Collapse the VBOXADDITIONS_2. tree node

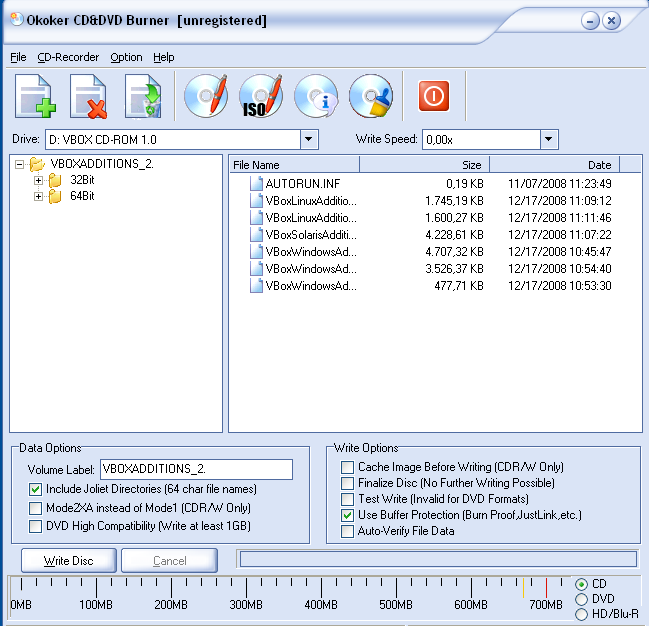click(x=19, y=165)
